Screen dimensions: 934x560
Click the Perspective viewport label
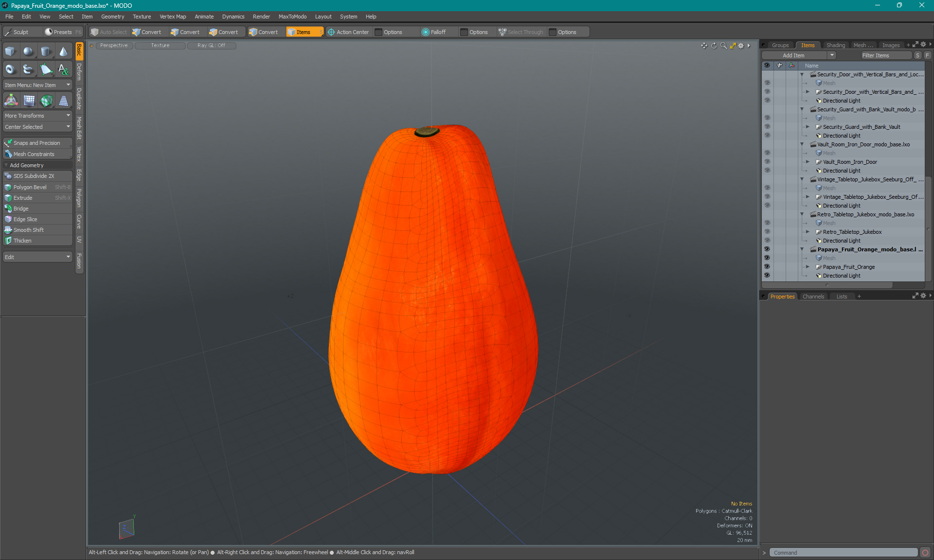(114, 46)
